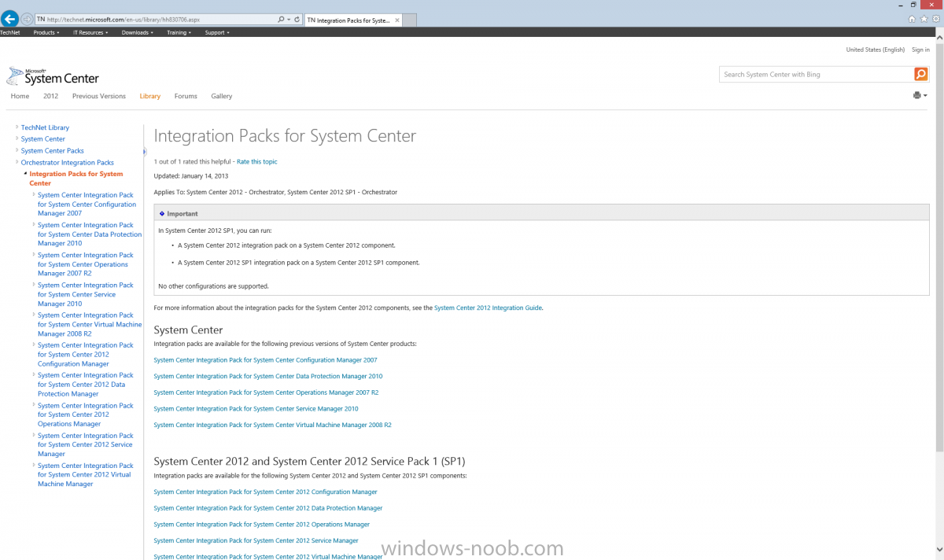Image resolution: width=944 pixels, height=560 pixels.
Task: Open the body link for Service Manager 2010
Action: click(256, 409)
